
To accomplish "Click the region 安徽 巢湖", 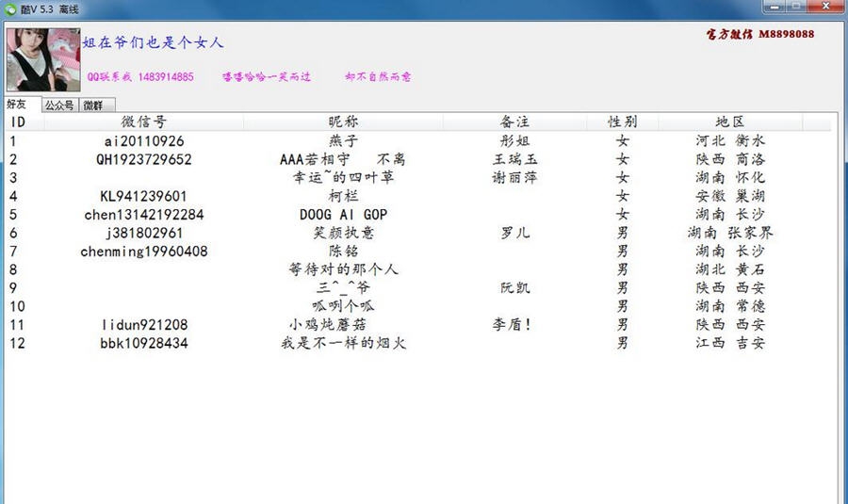I will (x=730, y=196).
